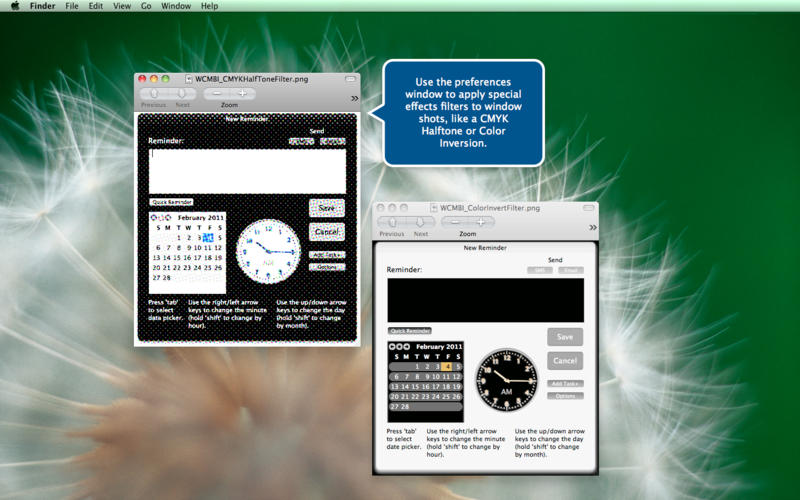Image resolution: width=800 pixels, height=500 pixels.
Task: Click 'February 2011' in the inverted calendar
Action: click(x=439, y=346)
